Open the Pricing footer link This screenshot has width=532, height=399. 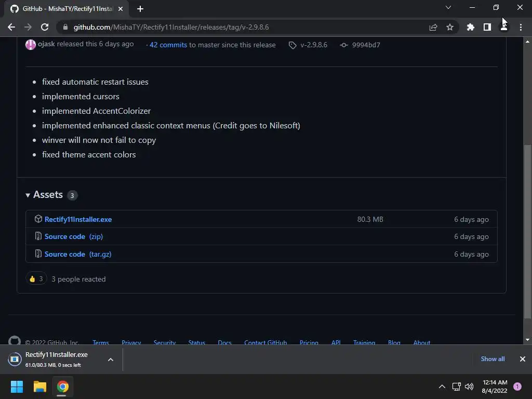point(309,342)
